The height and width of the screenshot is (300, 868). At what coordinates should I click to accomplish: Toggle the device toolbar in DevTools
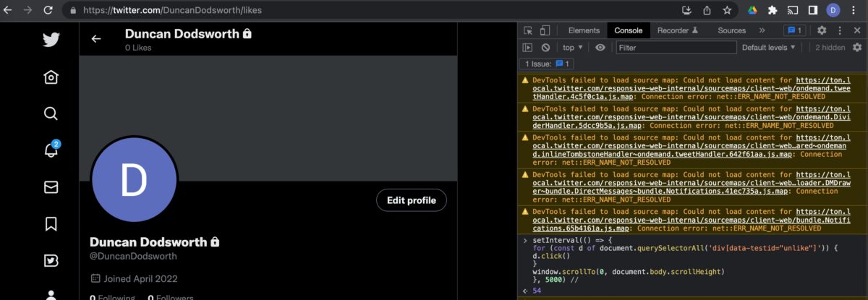(545, 30)
